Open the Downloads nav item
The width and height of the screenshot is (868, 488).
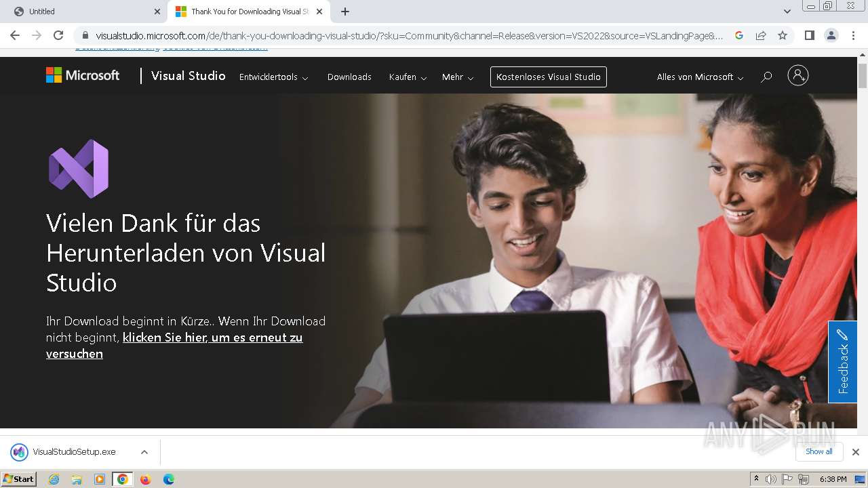click(349, 77)
